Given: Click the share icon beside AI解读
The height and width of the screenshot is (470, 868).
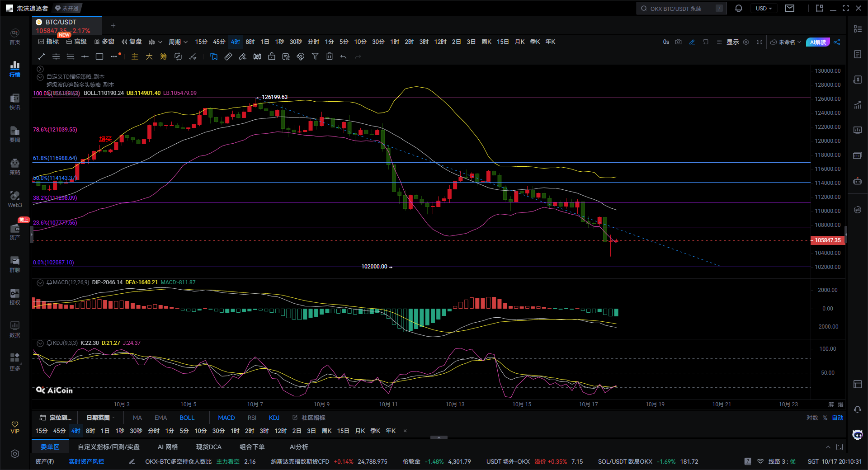Looking at the screenshot, I should [x=837, y=42].
